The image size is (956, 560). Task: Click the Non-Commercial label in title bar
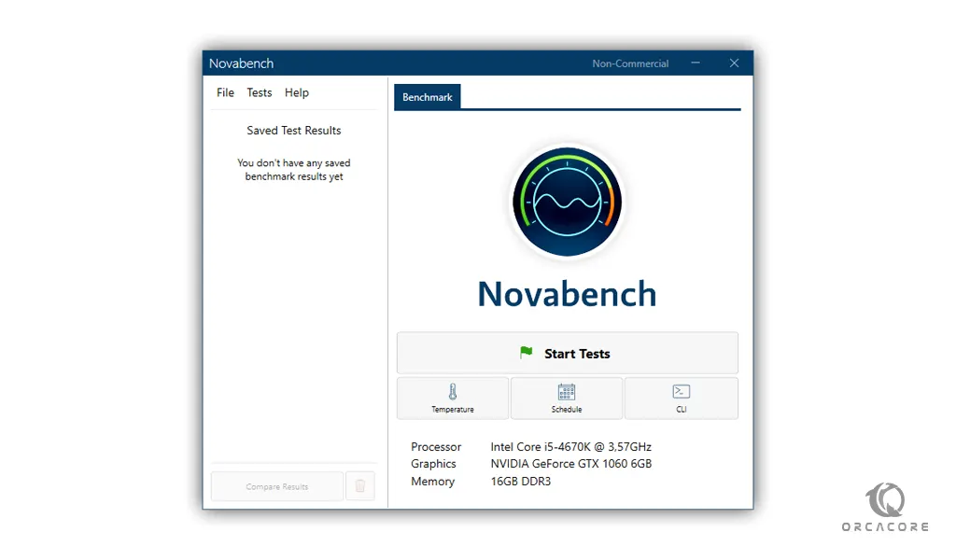[630, 63]
